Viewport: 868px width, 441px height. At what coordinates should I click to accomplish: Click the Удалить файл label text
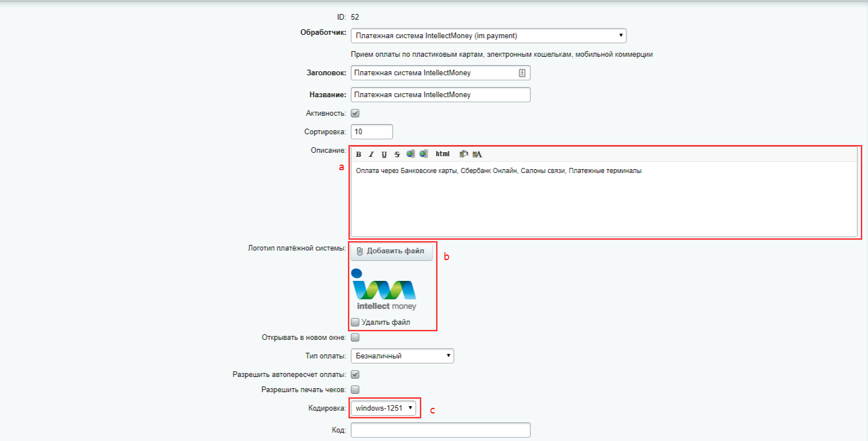coord(386,322)
